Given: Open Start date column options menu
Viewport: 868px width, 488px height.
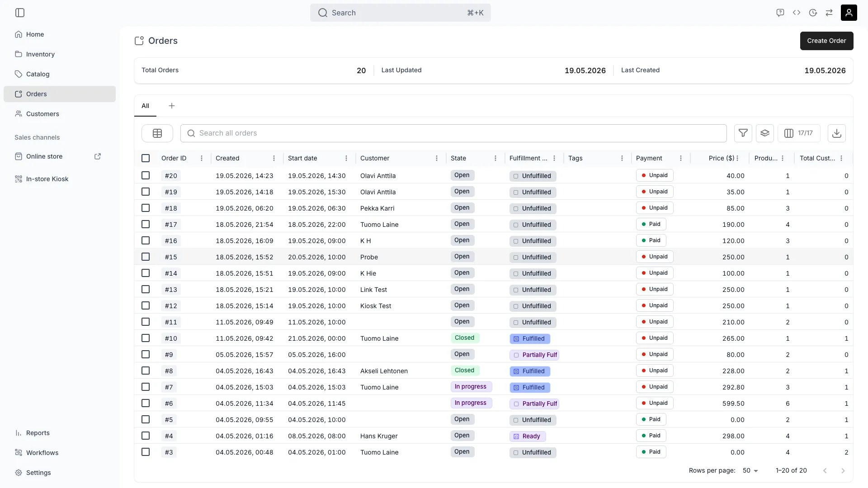Looking at the screenshot, I should coord(346,158).
